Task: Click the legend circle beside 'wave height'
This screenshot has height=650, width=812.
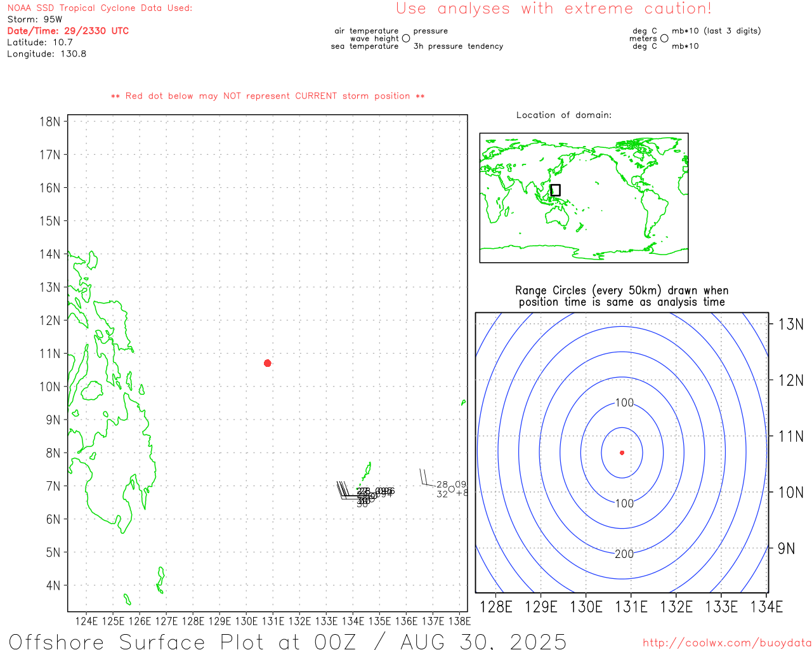Action: point(406,39)
